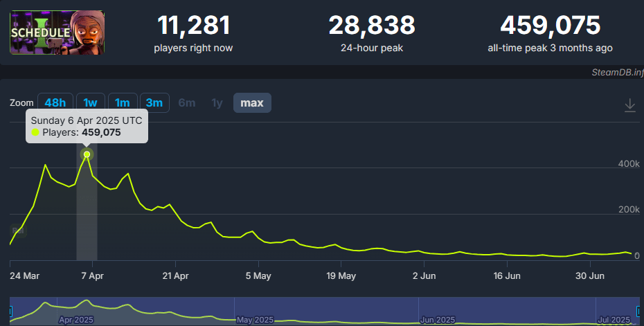
Task: Click the '16 Jun' axis label
Action: click(507, 276)
